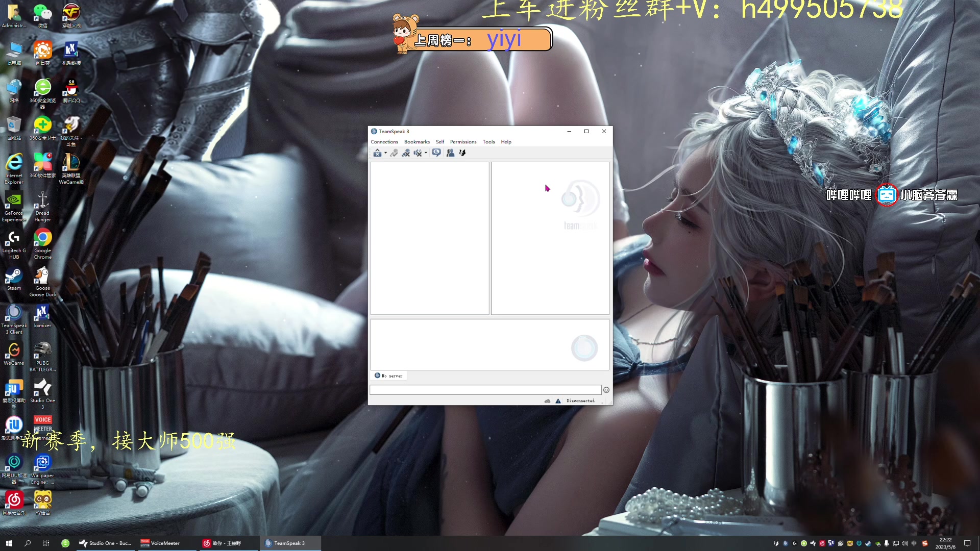The width and height of the screenshot is (980, 551).
Task: Open the GeForce Experience desktop shortcut
Action: point(14,206)
